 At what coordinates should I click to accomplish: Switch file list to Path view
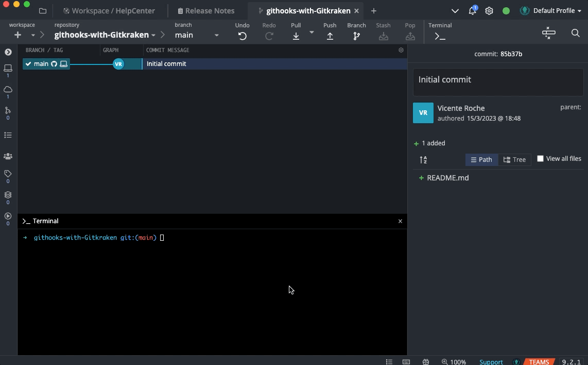point(481,160)
